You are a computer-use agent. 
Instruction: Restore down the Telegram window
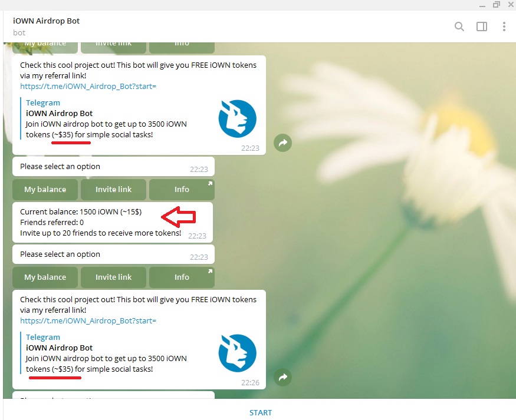(497, 5)
